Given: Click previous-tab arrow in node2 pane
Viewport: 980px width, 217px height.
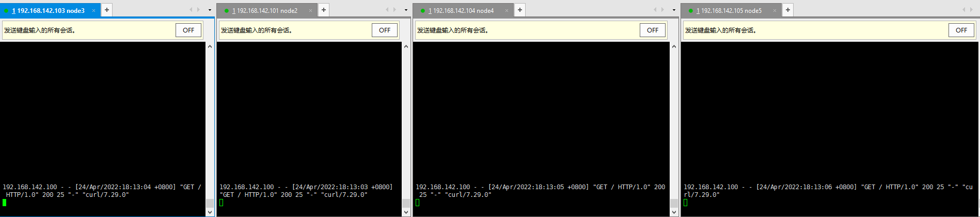Looking at the screenshot, I should pyautogui.click(x=387, y=10).
